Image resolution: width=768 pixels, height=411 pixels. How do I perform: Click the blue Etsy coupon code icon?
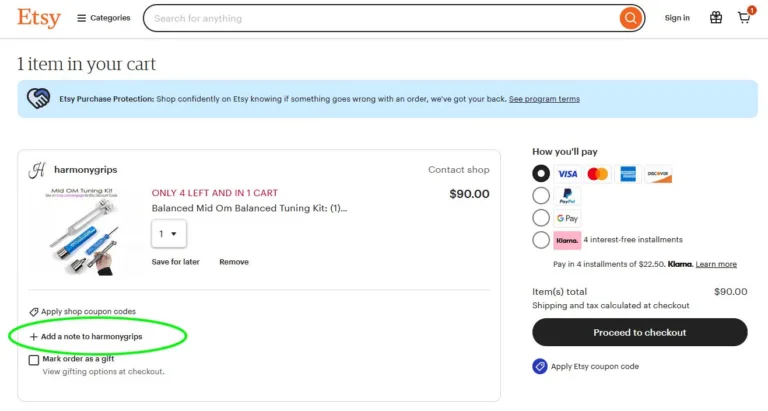click(x=540, y=366)
